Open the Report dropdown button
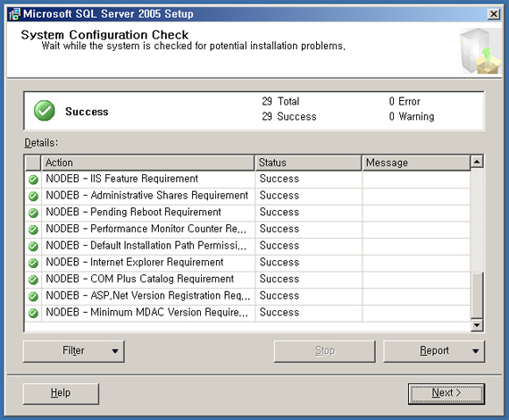 (x=434, y=351)
